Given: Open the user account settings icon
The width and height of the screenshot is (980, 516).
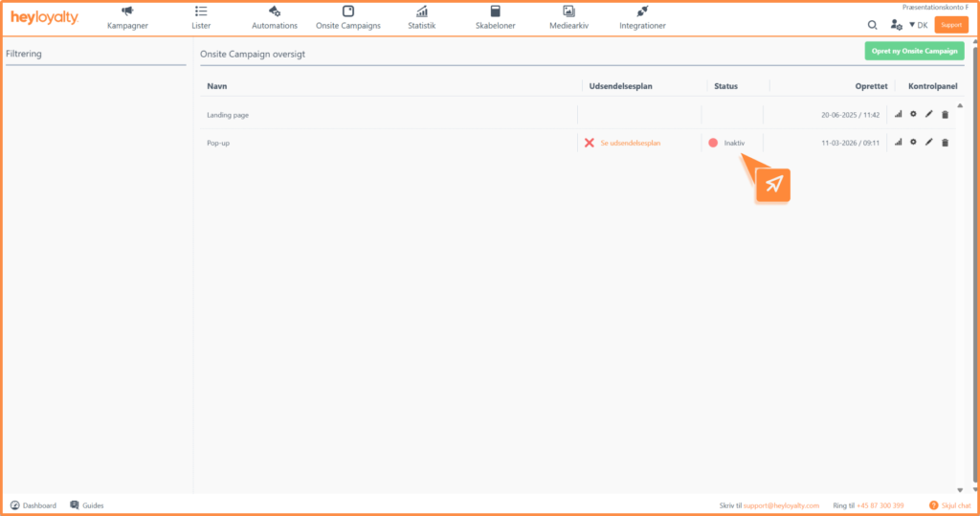Looking at the screenshot, I should point(896,25).
